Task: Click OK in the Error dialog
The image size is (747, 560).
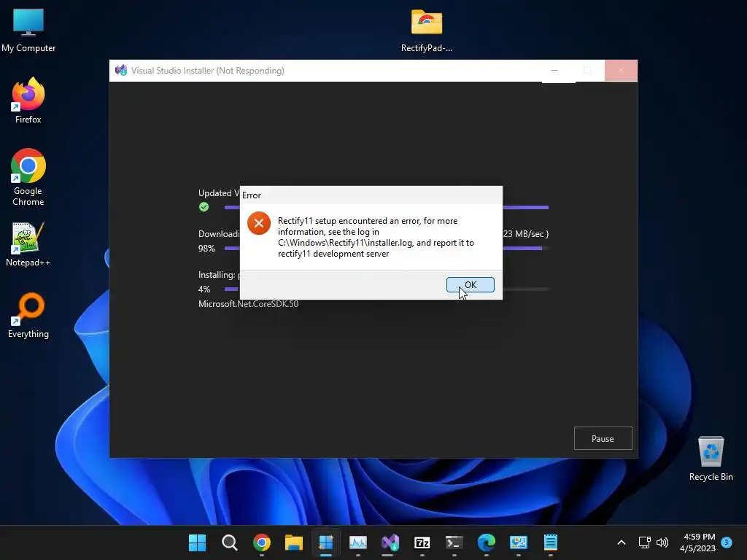Action: (x=471, y=285)
